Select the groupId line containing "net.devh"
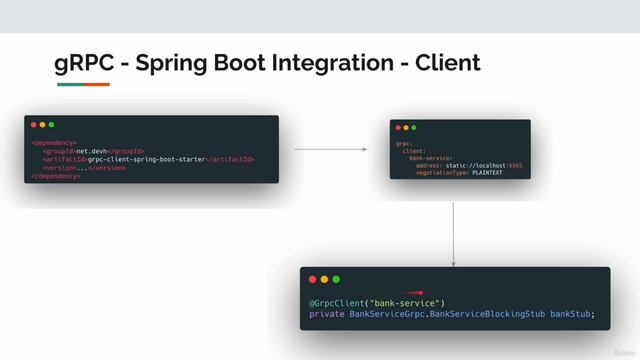640x360 pixels. [93, 151]
